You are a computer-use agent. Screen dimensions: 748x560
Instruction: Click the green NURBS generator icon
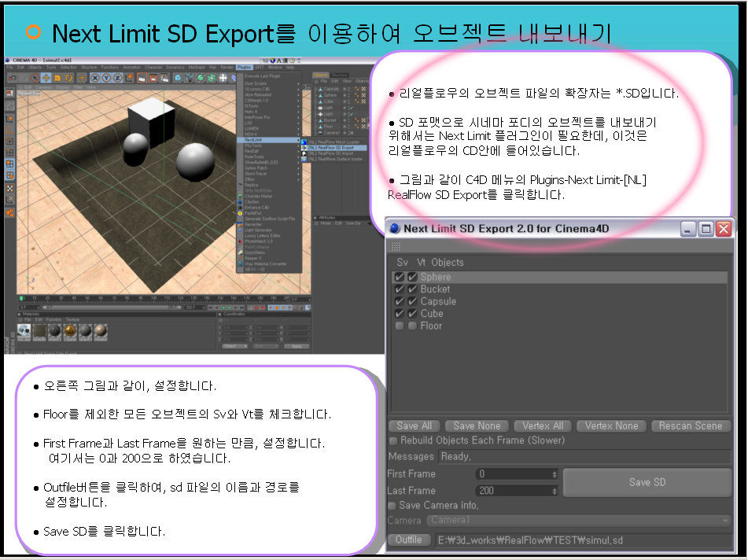point(201,78)
